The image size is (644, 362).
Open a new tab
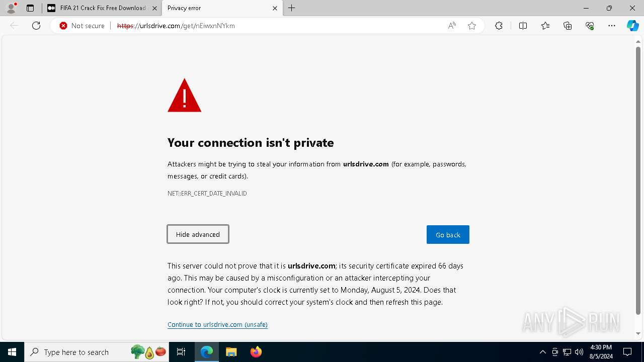pyautogui.click(x=292, y=8)
